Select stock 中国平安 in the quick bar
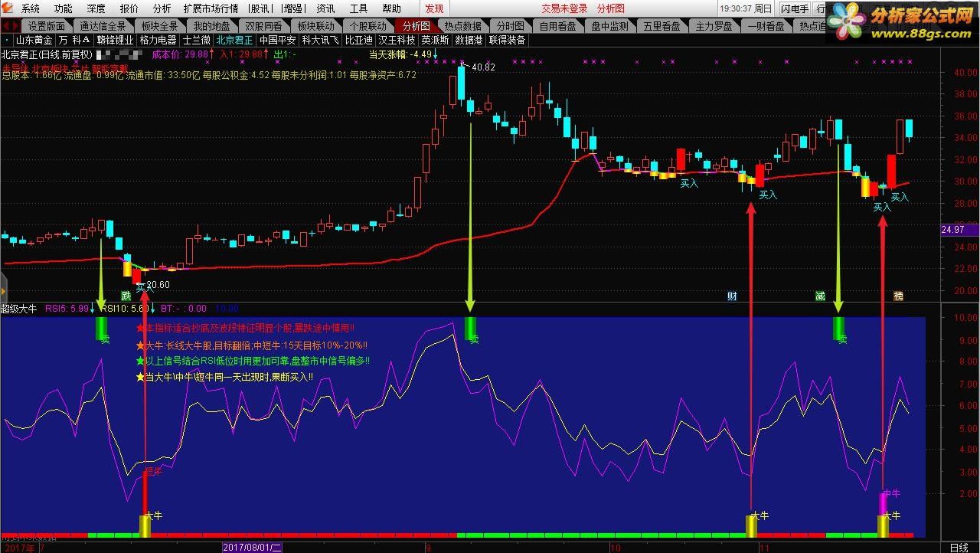980x553 pixels. click(x=277, y=40)
